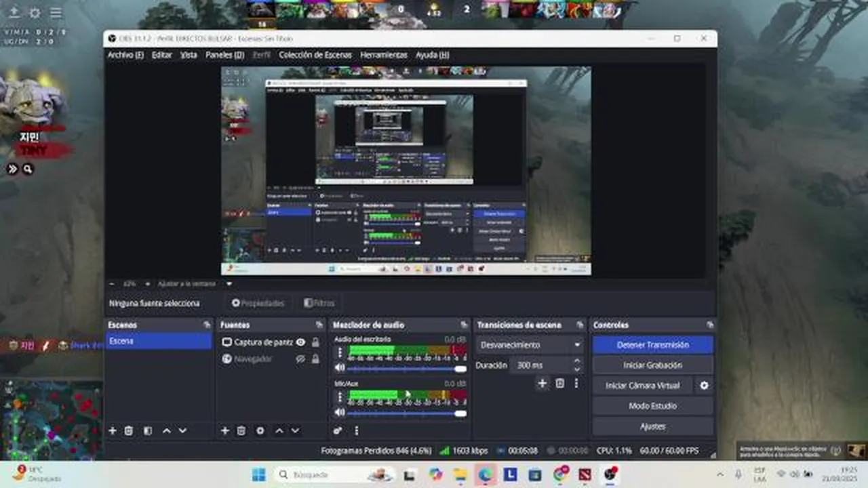Zoom out preview with minus icon

[112, 284]
